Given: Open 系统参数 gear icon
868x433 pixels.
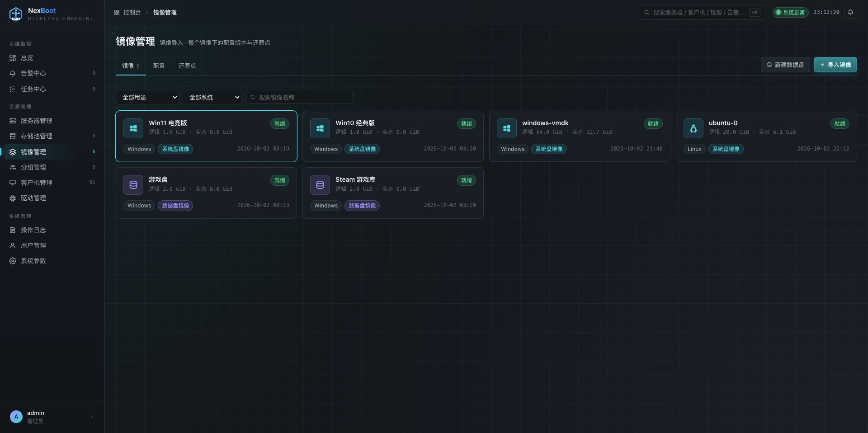Looking at the screenshot, I should (x=13, y=261).
